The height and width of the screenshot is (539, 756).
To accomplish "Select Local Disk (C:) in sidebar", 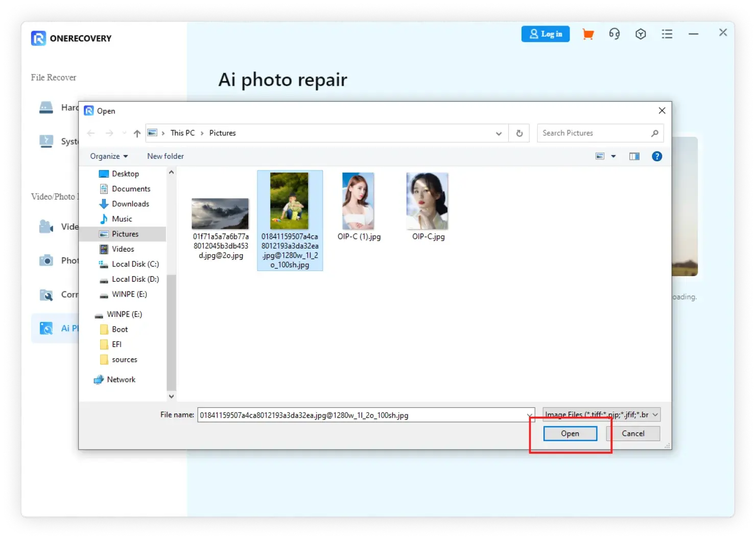I will pyautogui.click(x=135, y=264).
